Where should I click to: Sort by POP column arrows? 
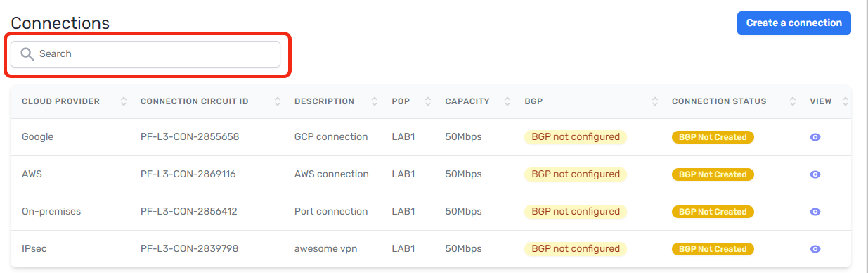tap(428, 101)
